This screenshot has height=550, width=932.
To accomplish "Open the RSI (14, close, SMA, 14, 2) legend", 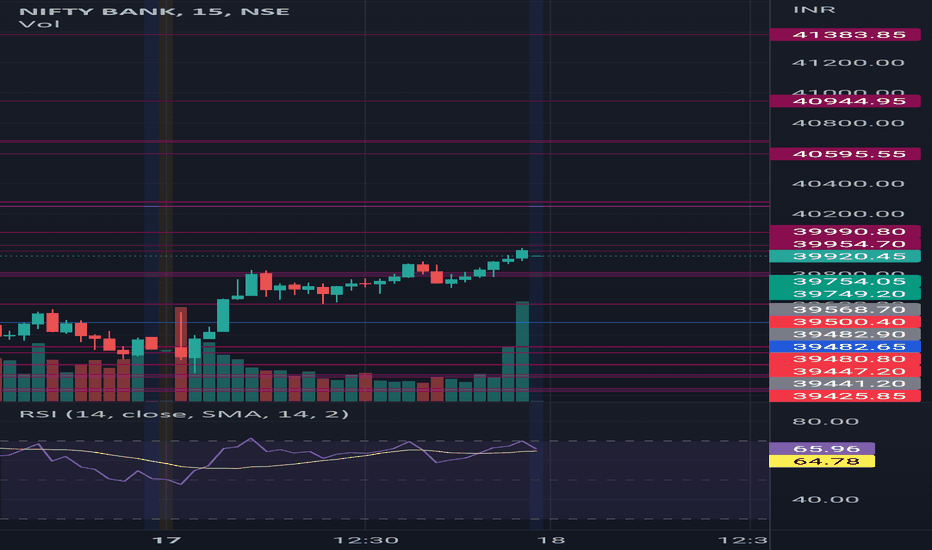I will pos(184,414).
